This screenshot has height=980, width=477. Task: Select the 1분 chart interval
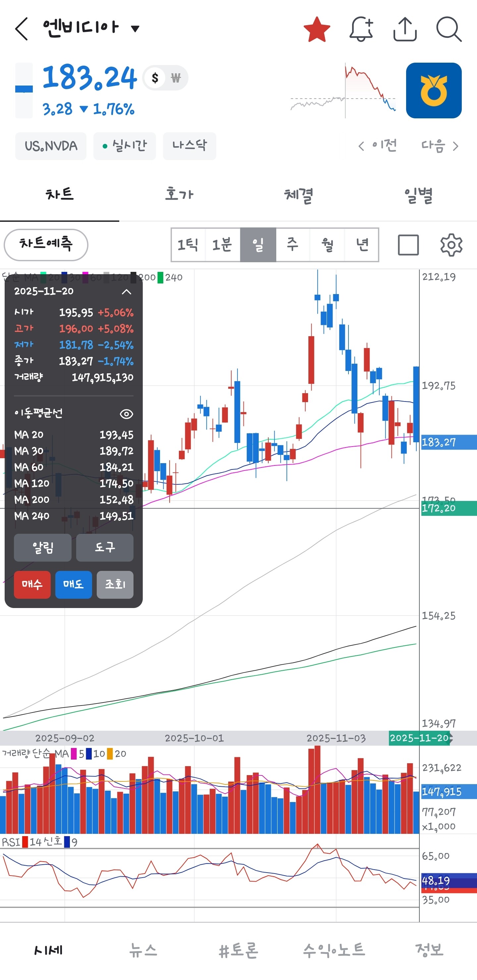click(x=222, y=245)
